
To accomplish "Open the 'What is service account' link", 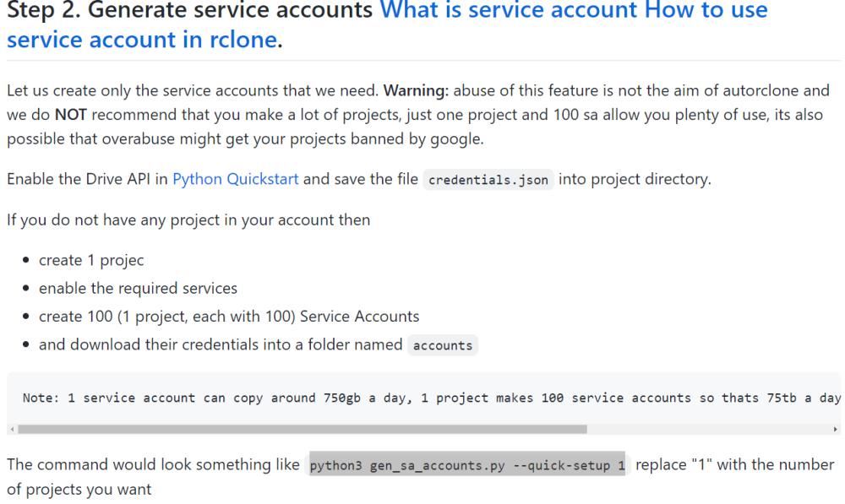I will (510, 9).
